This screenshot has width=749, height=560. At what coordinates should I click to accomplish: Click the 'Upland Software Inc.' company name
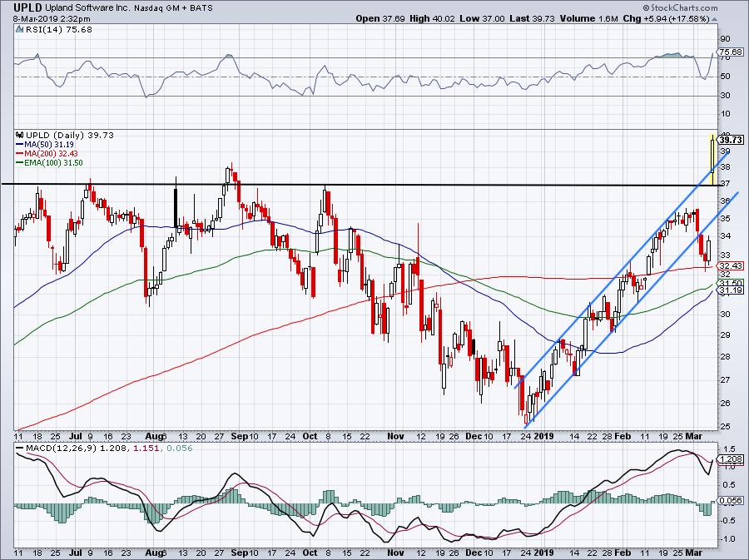(x=87, y=8)
